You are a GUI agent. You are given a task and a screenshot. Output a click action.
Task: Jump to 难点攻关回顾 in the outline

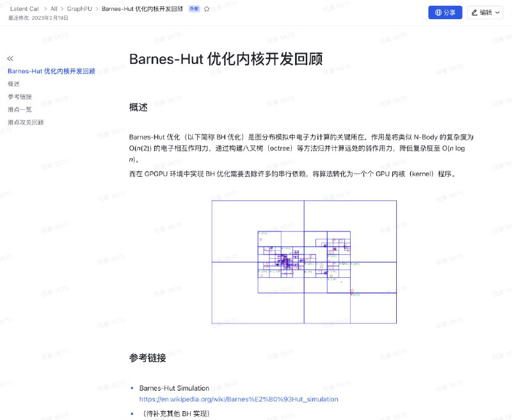[26, 122]
